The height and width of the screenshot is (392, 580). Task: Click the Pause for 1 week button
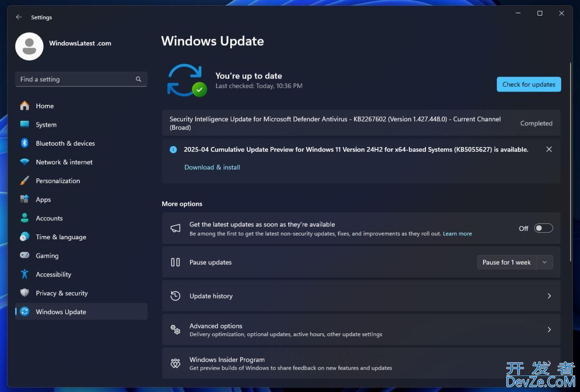(506, 262)
